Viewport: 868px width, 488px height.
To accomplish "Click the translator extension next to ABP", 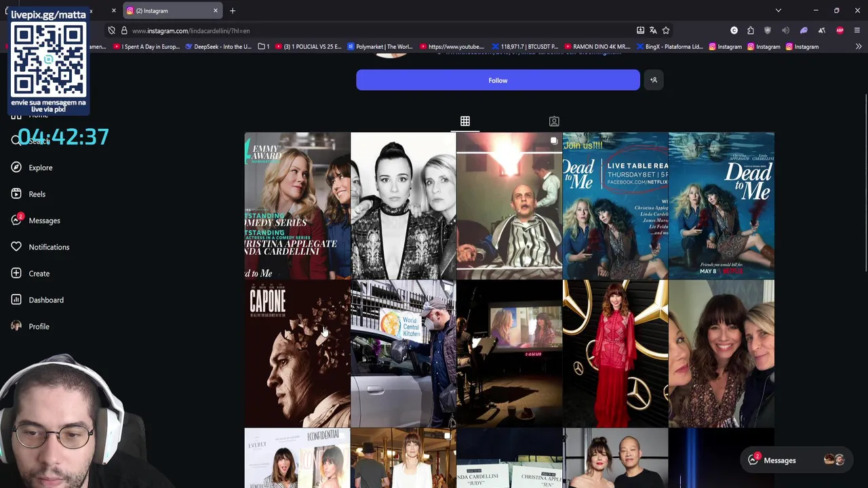I will tap(821, 30).
